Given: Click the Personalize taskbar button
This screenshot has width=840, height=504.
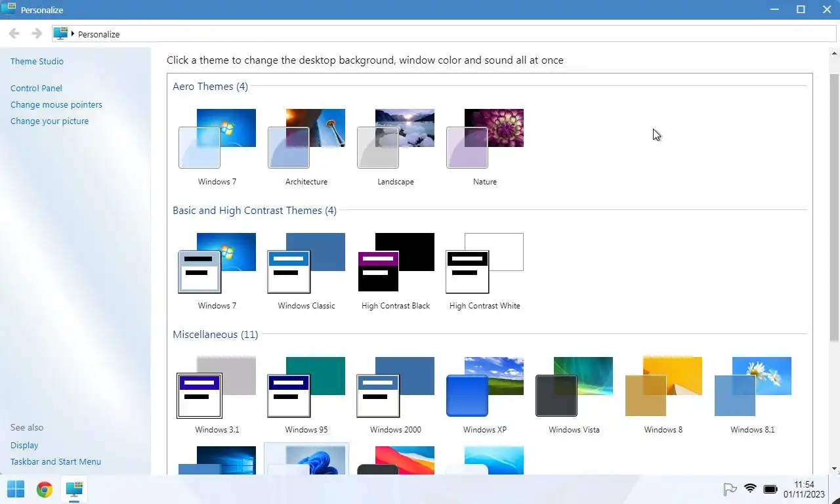Looking at the screenshot, I should click(74, 489).
